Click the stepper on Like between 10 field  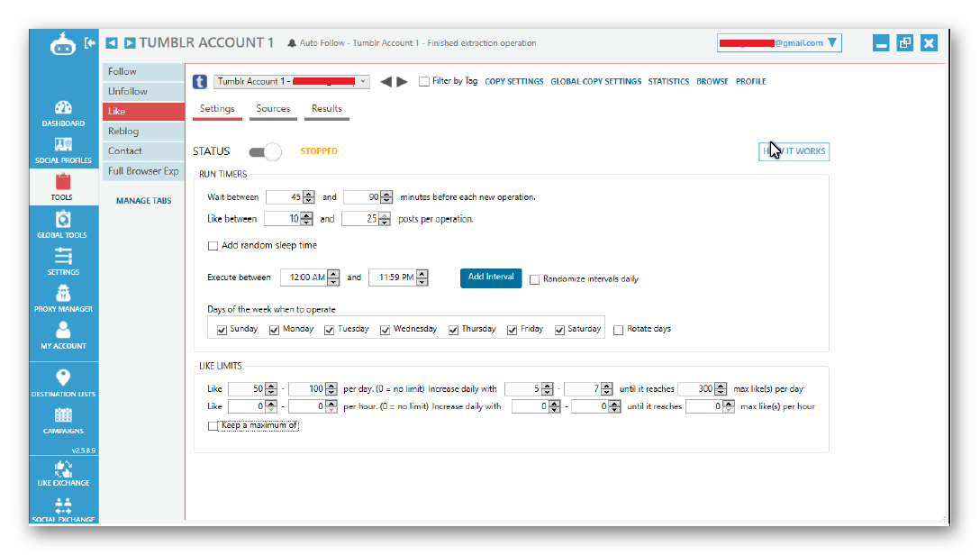click(306, 219)
